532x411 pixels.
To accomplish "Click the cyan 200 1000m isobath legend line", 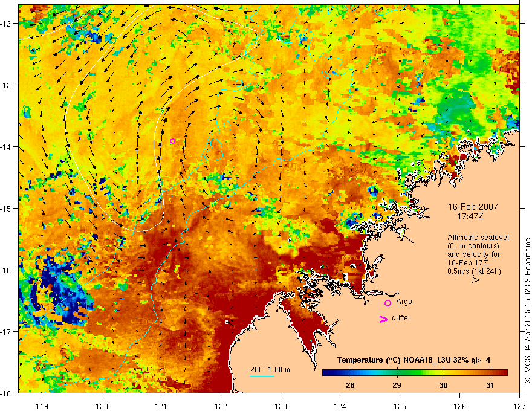I will coord(262,376).
